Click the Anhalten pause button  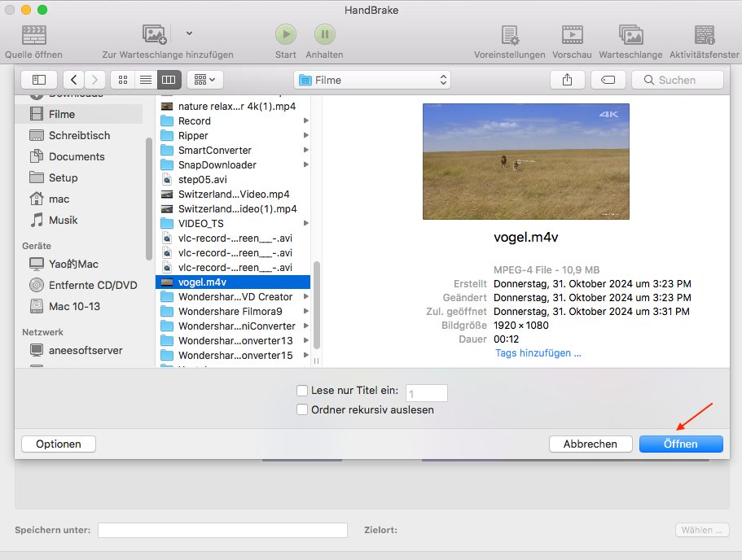click(x=325, y=34)
